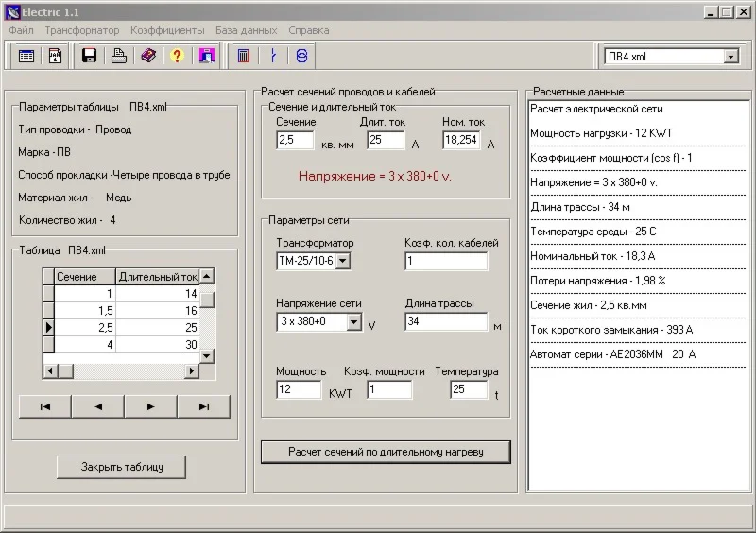
Task: Open the База данных menu
Action: coord(246,30)
